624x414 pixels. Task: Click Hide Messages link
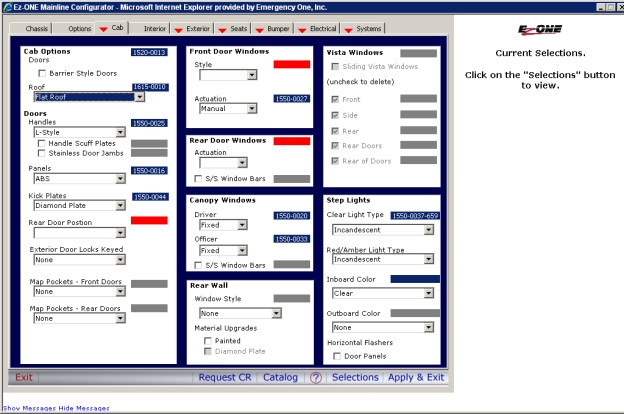pos(84,408)
